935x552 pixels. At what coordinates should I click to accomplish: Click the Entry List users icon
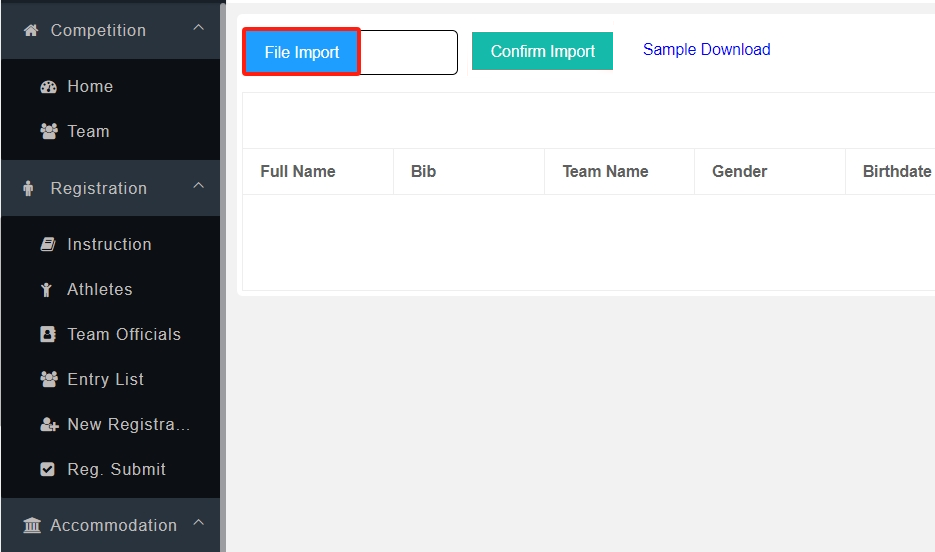click(48, 379)
